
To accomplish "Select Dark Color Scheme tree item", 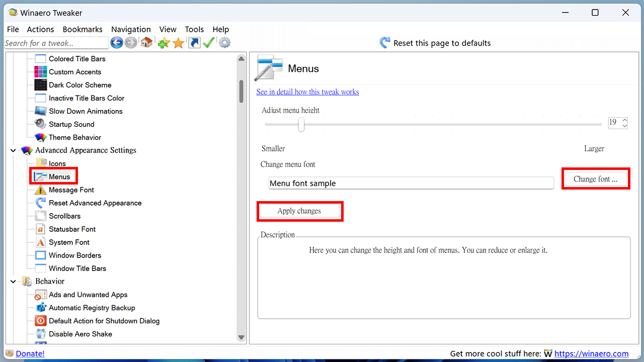I will (x=80, y=85).
